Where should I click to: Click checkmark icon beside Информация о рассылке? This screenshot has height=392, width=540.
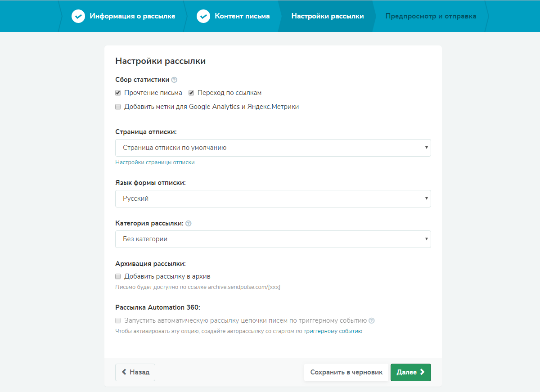point(78,17)
